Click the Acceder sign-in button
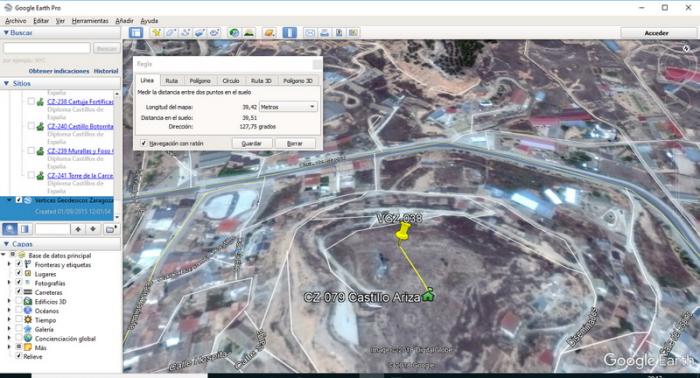700x378 pixels. point(656,33)
